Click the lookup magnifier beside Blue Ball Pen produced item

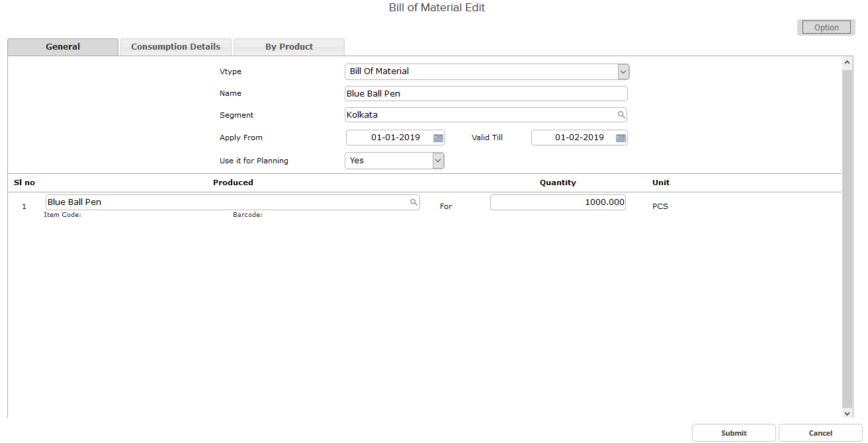[413, 202]
